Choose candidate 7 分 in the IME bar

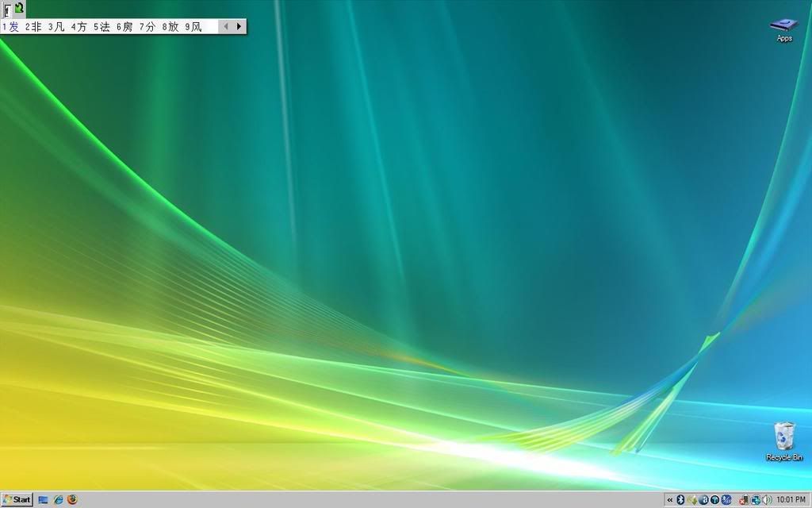click(147, 27)
